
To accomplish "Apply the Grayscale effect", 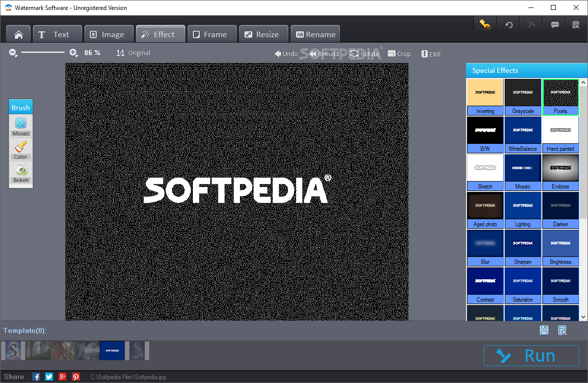I will click(523, 97).
